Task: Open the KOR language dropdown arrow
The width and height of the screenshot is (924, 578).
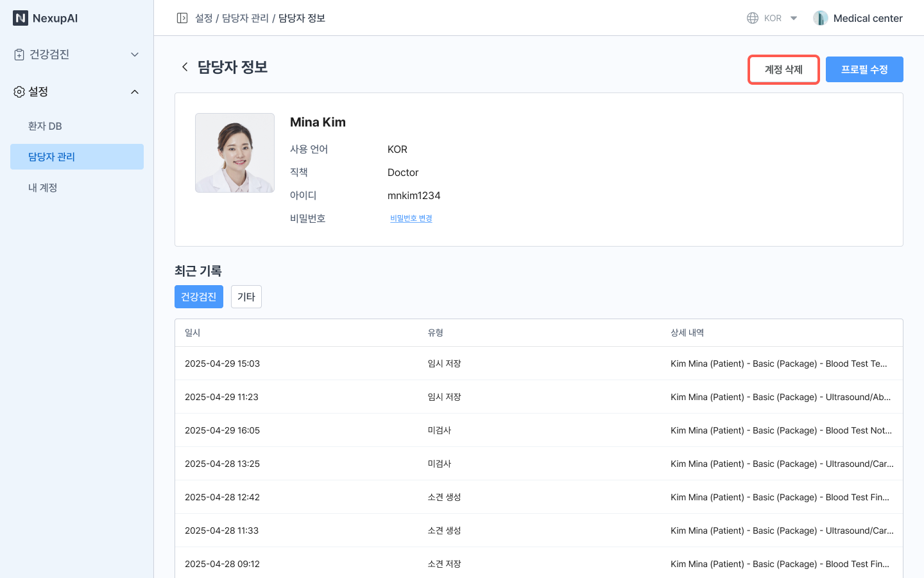Action: [794, 18]
